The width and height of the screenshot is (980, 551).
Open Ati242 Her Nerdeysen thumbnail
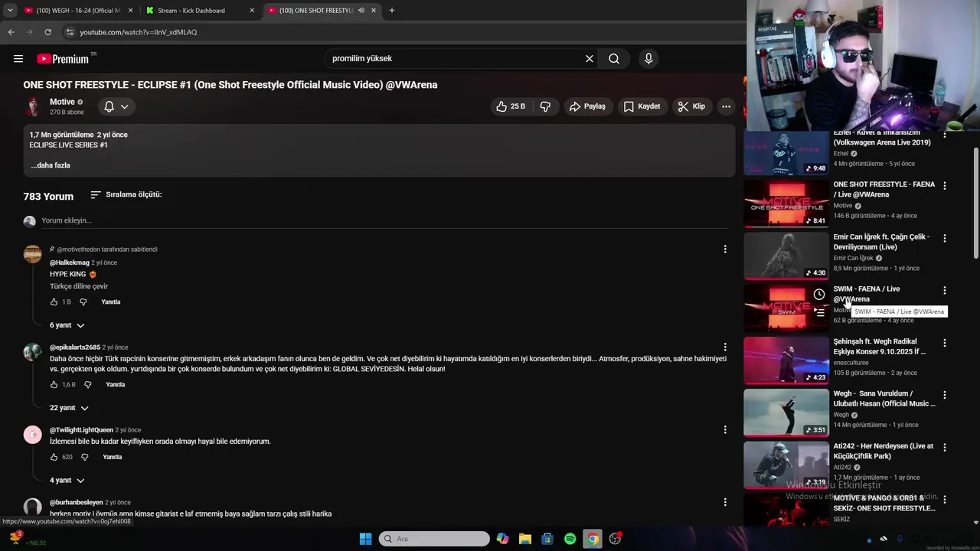tap(786, 465)
